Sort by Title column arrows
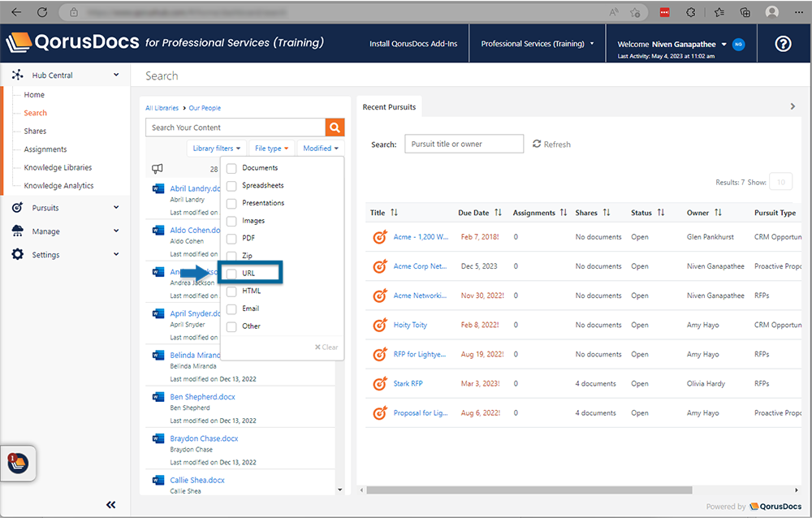 pos(394,213)
